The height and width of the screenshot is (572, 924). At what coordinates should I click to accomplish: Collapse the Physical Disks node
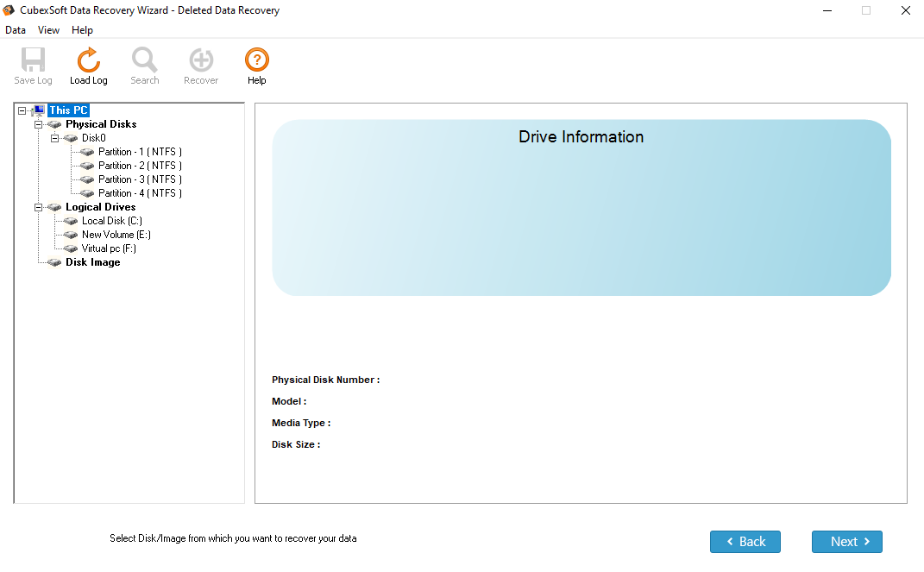pos(39,124)
